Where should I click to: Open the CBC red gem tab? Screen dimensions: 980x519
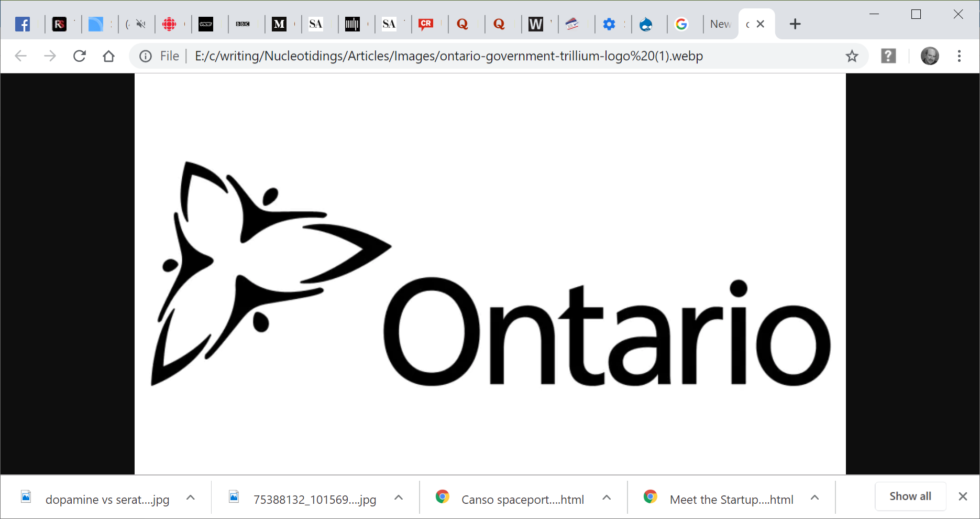(169, 24)
